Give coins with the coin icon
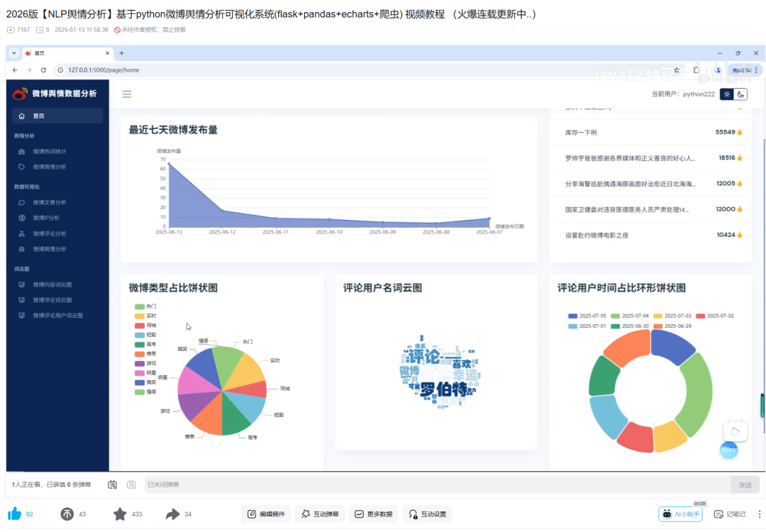The image size is (766, 532). coord(67,514)
